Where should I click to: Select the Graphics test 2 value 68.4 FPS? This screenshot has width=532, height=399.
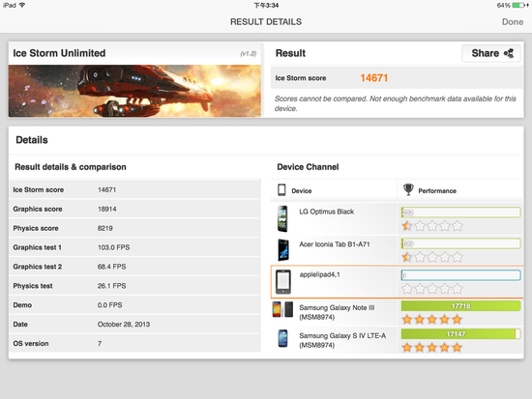point(111,267)
